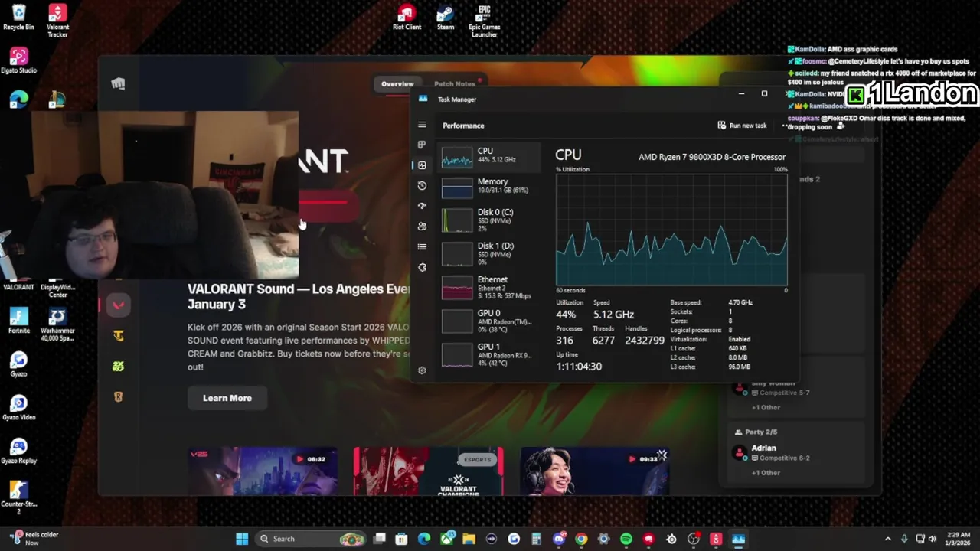This screenshot has height=551, width=980.
Task: Click VALORANT Sound Los Angeles event headline
Action: point(299,297)
